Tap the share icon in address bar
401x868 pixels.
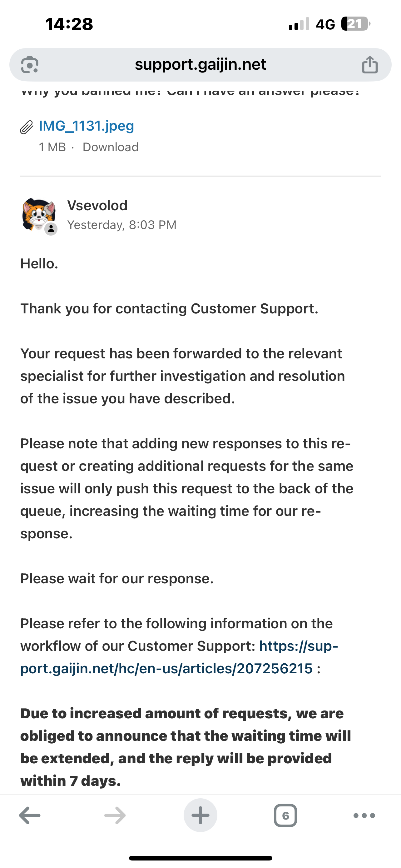[370, 64]
